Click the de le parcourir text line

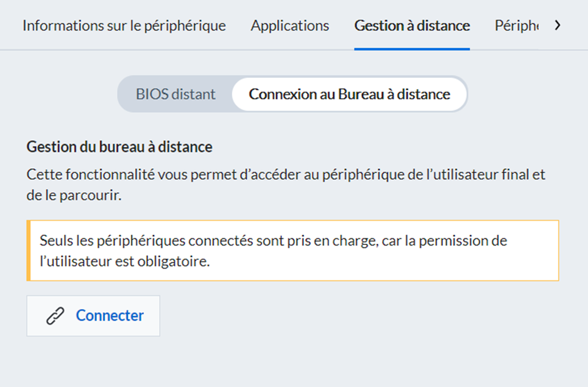[x=74, y=195]
